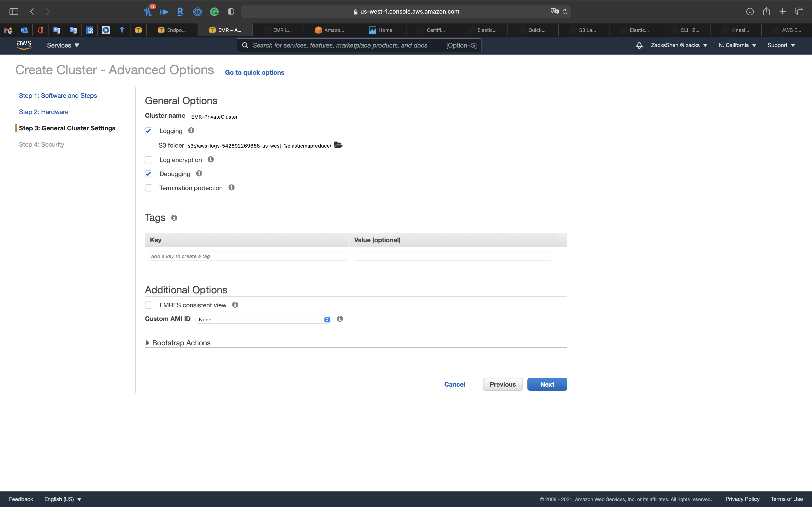Click the Tags info icon

[x=174, y=218]
